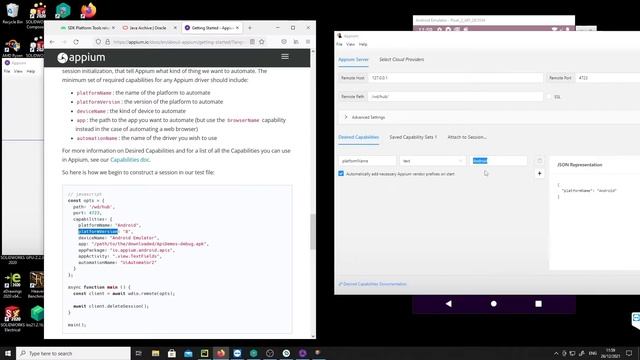Screen dimensions: 640x360
Task: Go back in the Firefox browser
Action: [52, 42]
